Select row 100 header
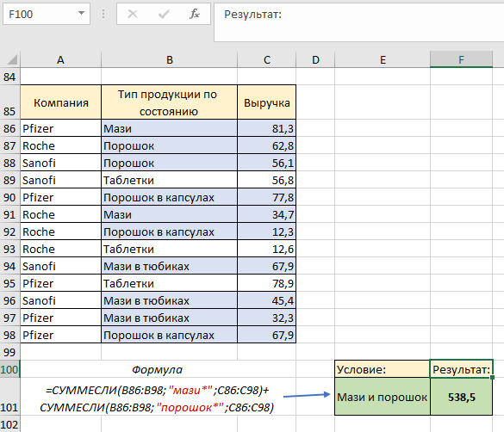The image size is (504, 432). point(9,369)
